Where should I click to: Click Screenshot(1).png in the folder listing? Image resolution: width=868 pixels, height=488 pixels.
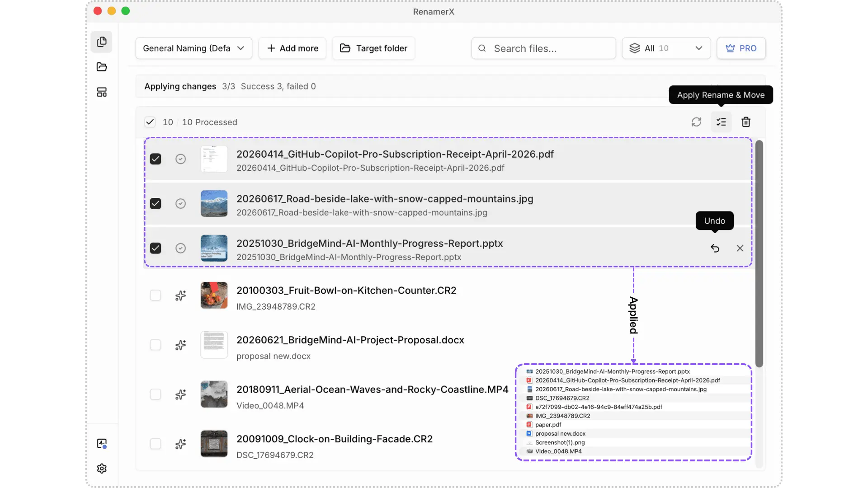[560, 443]
